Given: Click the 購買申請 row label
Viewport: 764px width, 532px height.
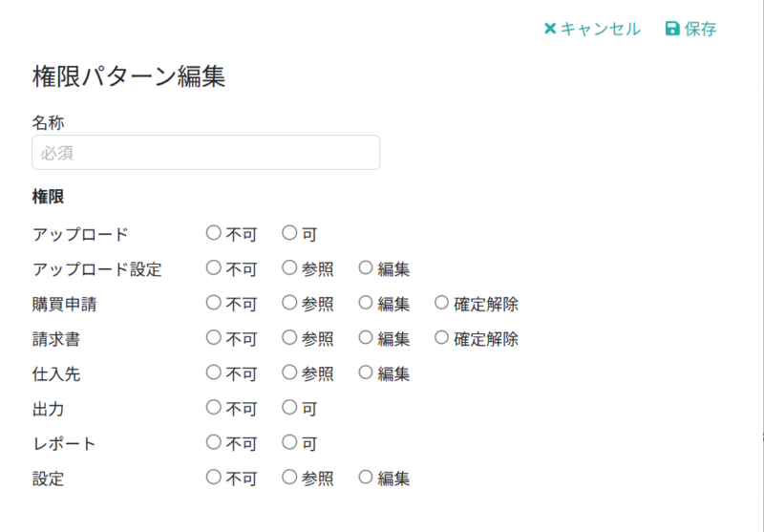Looking at the screenshot, I should [64, 305].
